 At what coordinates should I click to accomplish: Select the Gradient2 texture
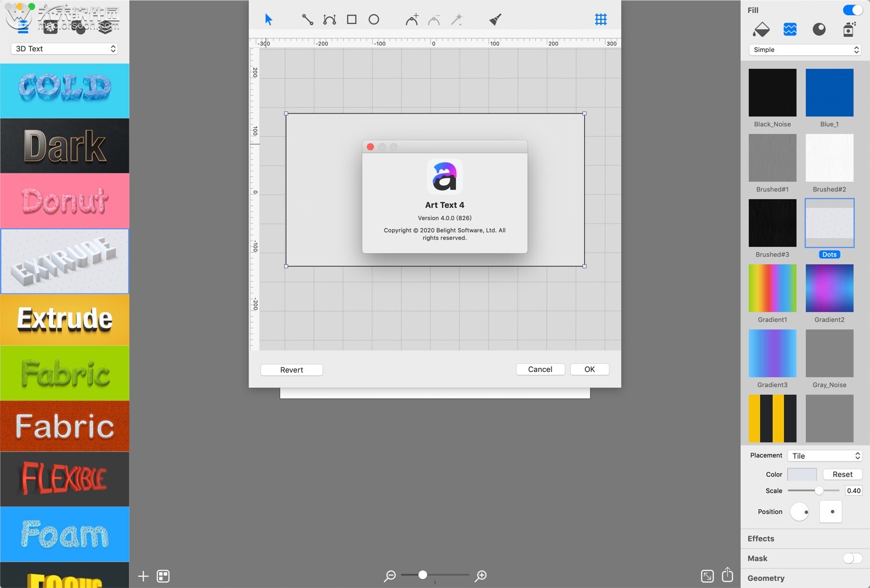tap(829, 288)
